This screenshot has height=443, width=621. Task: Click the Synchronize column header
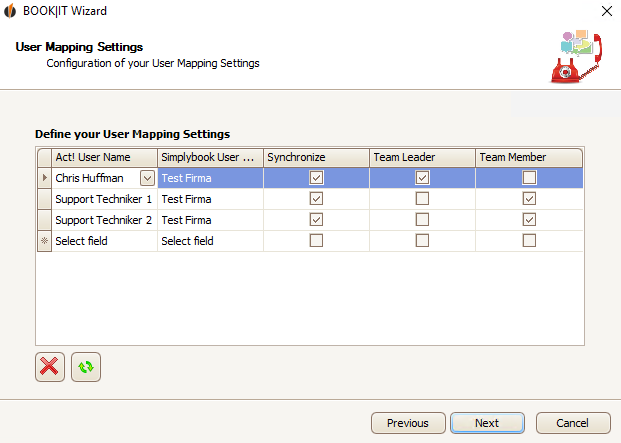click(316, 158)
